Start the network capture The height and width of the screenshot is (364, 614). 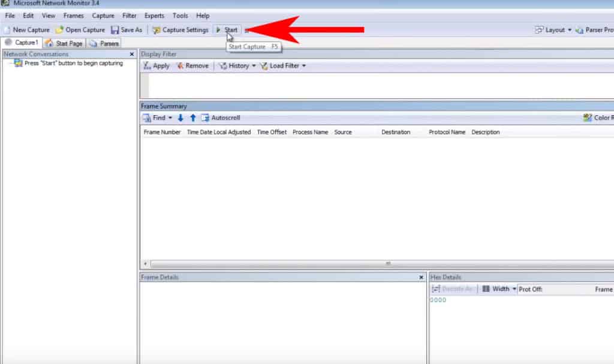coord(227,30)
